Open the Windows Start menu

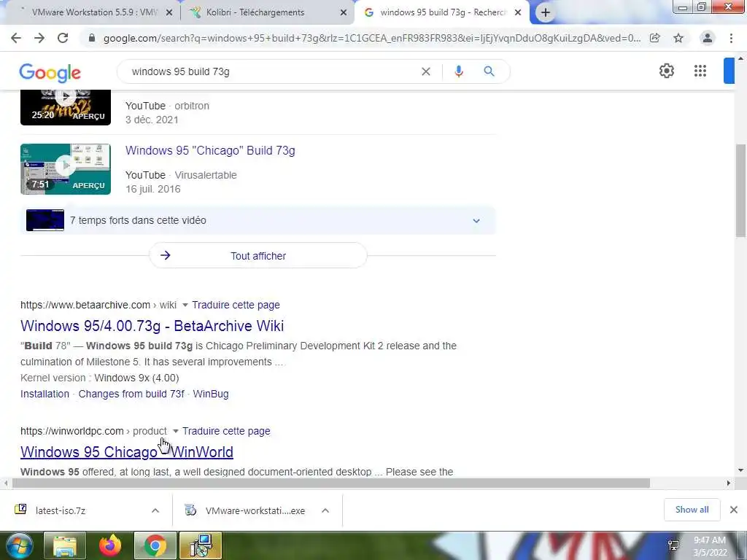[x=18, y=545]
